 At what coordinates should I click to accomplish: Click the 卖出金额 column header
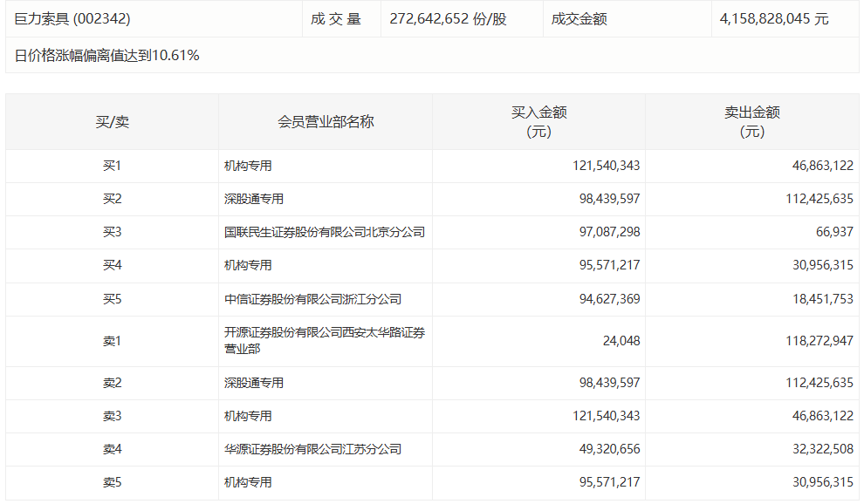(x=751, y=121)
